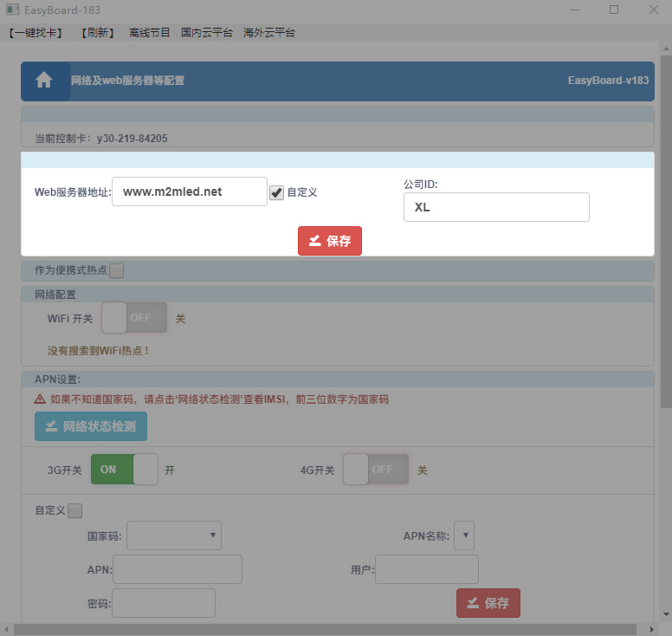Image resolution: width=672 pixels, height=636 pixels.
Task: Go to home via house icon
Action: [x=43, y=81]
